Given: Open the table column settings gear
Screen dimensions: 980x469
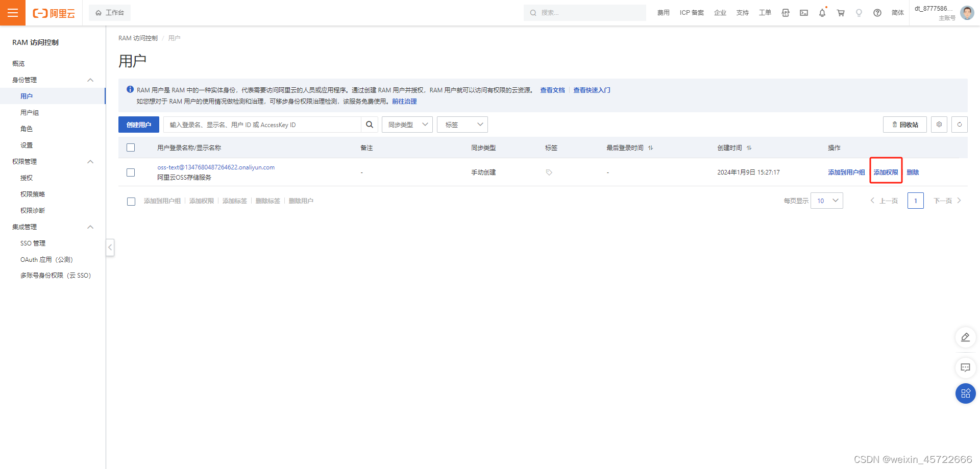Looking at the screenshot, I should pyautogui.click(x=939, y=125).
